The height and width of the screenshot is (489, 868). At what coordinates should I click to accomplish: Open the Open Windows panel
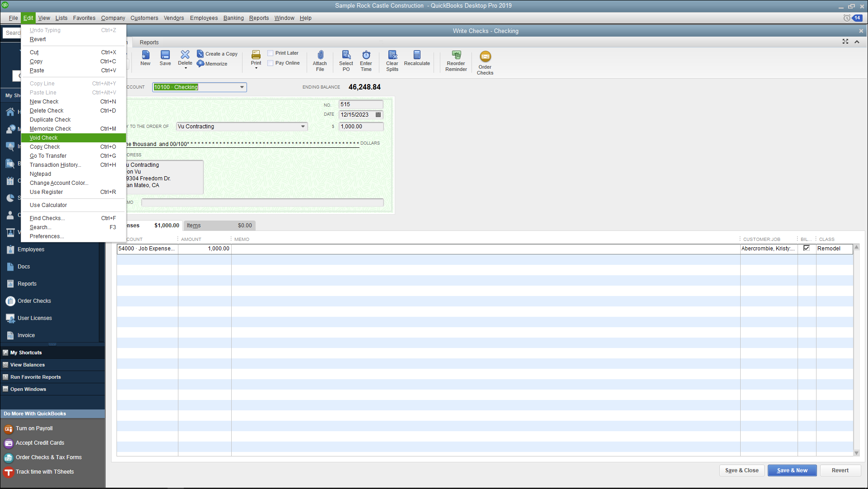tap(52, 389)
